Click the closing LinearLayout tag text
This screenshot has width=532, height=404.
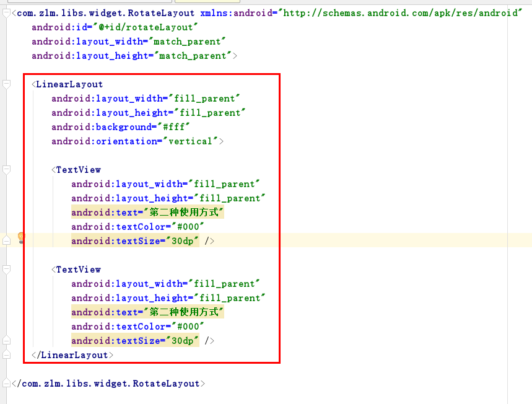[72, 355]
